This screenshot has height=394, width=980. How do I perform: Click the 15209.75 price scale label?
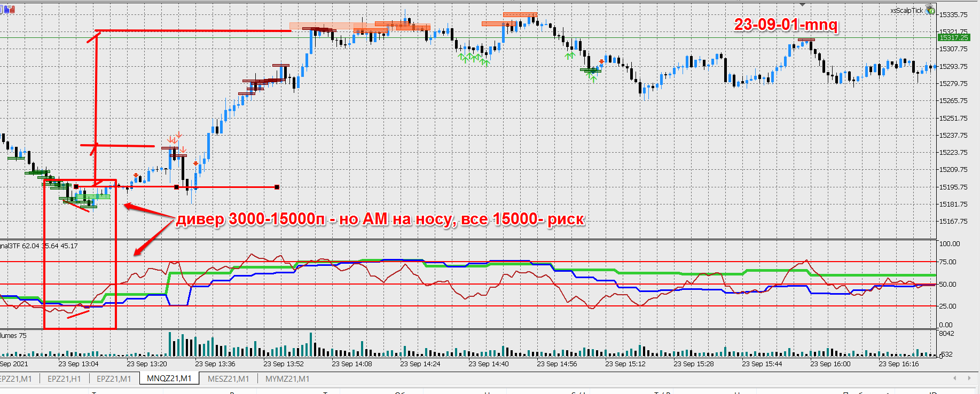click(x=953, y=169)
